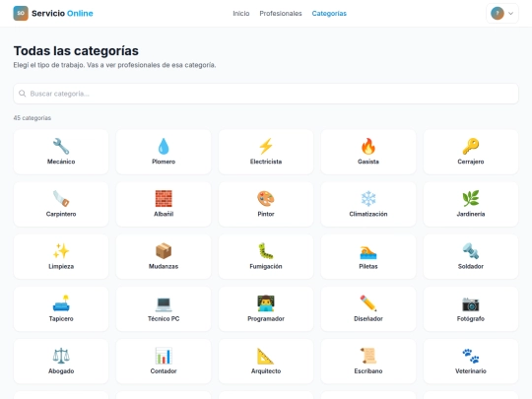Choose the Contador bar chart icon
The image size is (532, 399).
pos(164,356)
